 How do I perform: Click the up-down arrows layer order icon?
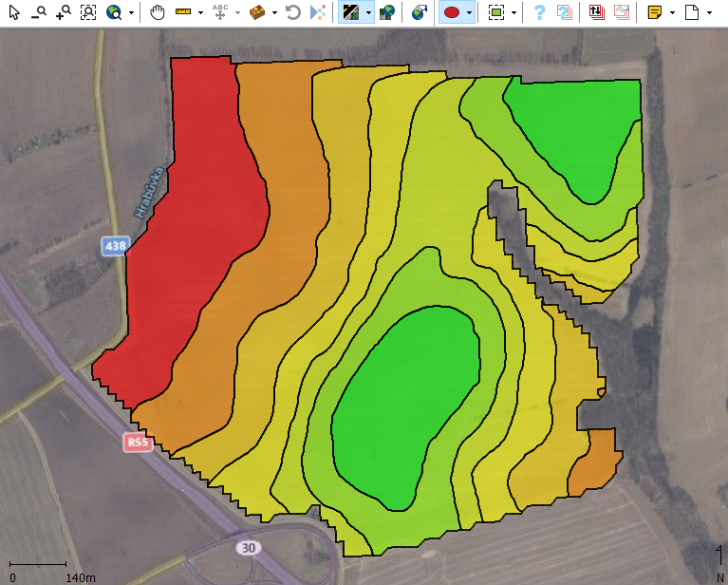(x=597, y=12)
